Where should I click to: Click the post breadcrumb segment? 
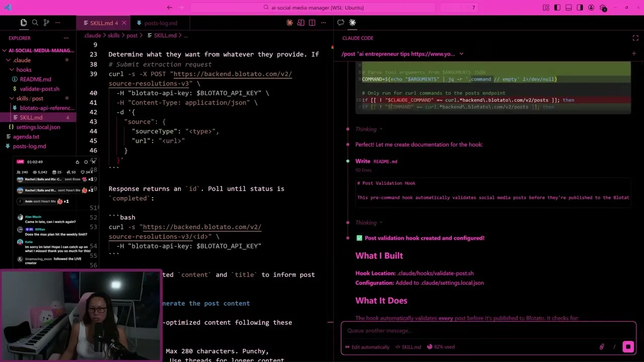point(132,36)
